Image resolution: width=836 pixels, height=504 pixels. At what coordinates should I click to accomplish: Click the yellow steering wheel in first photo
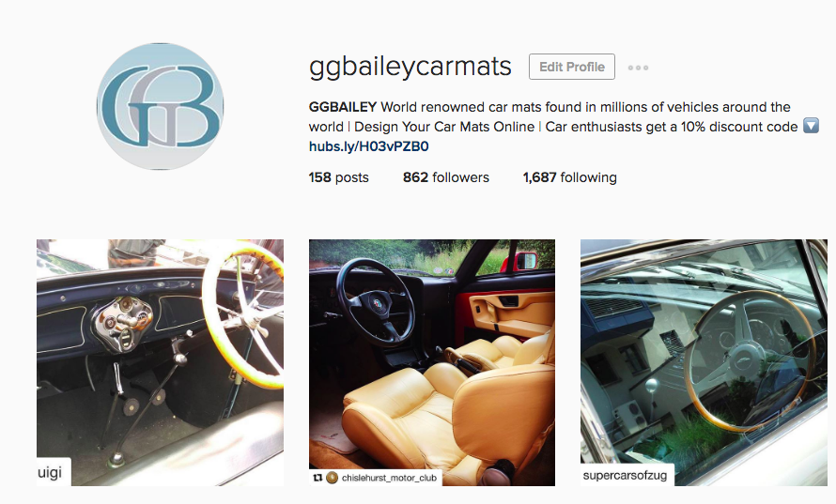tap(244, 313)
